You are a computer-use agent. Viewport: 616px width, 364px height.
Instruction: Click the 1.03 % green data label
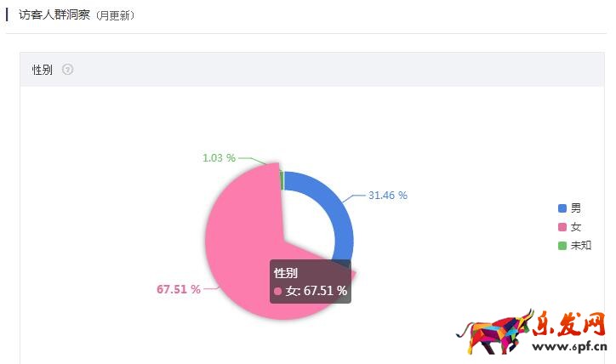pyautogui.click(x=219, y=157)
